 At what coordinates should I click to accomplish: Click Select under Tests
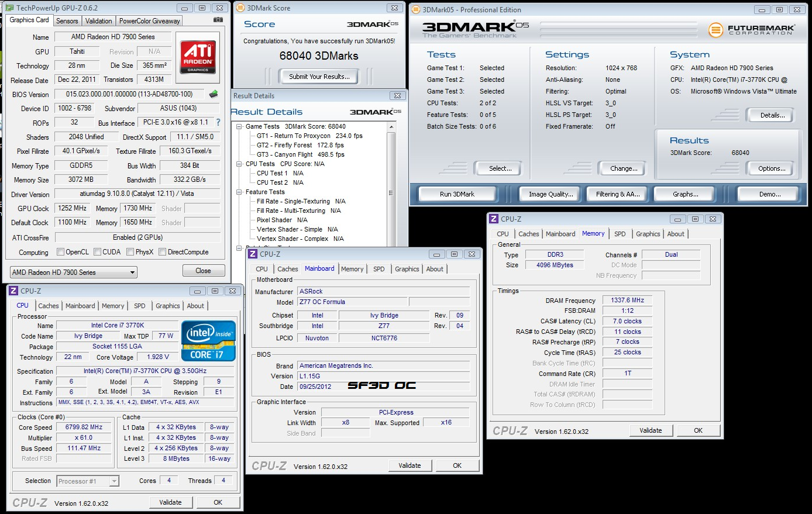point(500,168)
